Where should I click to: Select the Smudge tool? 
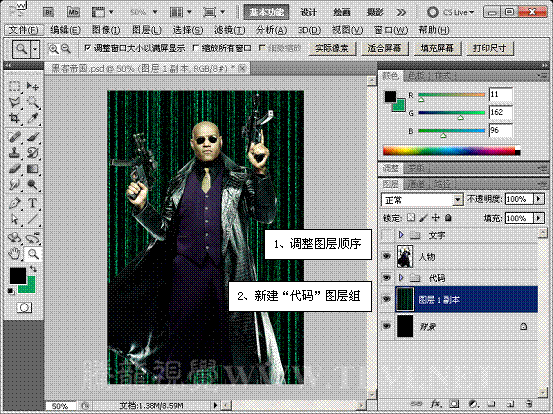click(14, 185)
